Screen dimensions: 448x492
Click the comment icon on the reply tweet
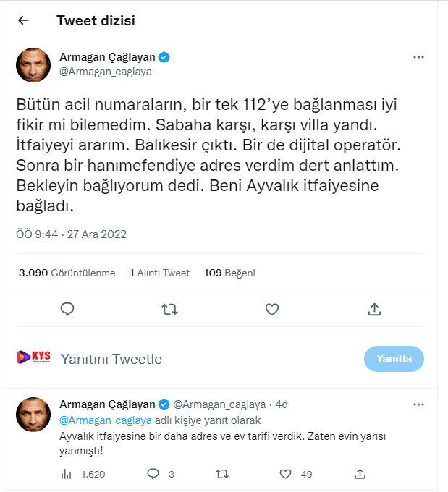pyautogui.click(x=153, y=474)
